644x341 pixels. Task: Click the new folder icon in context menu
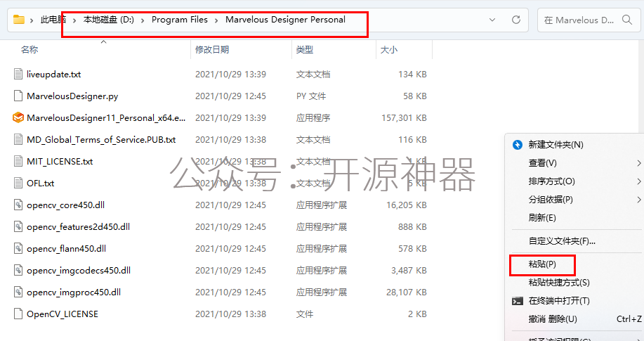tap(518, 145)
